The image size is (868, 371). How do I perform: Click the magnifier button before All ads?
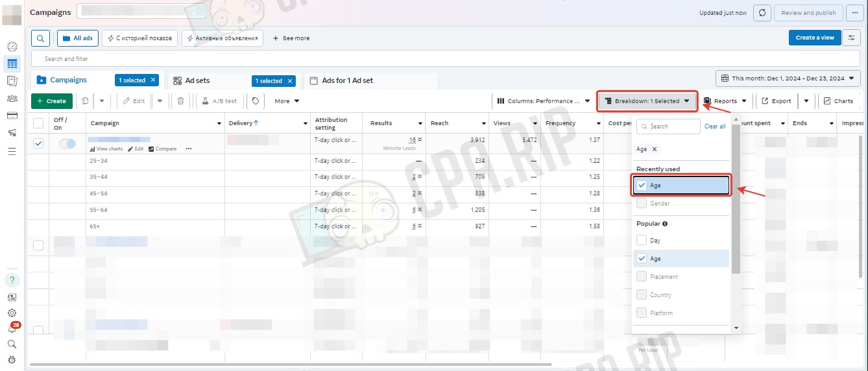(x=40, y=38)
